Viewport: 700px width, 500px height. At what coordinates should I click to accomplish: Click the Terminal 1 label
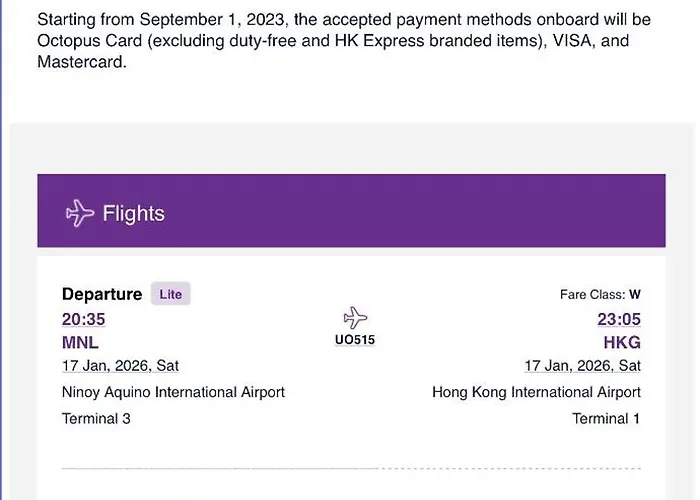[x=606, y=418]
